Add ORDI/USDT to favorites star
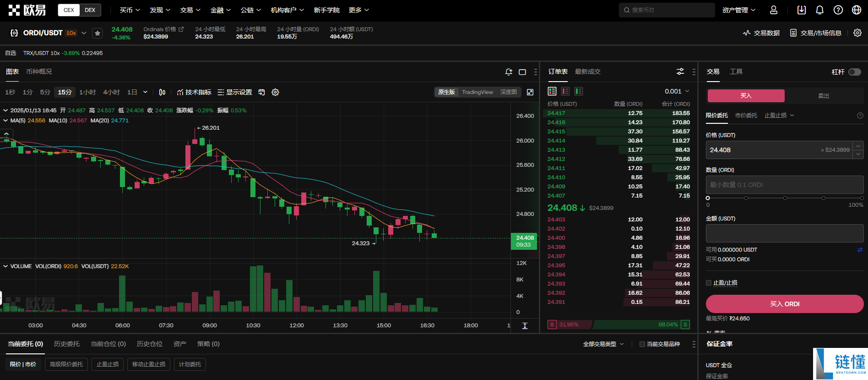 (x=97, y=33)
